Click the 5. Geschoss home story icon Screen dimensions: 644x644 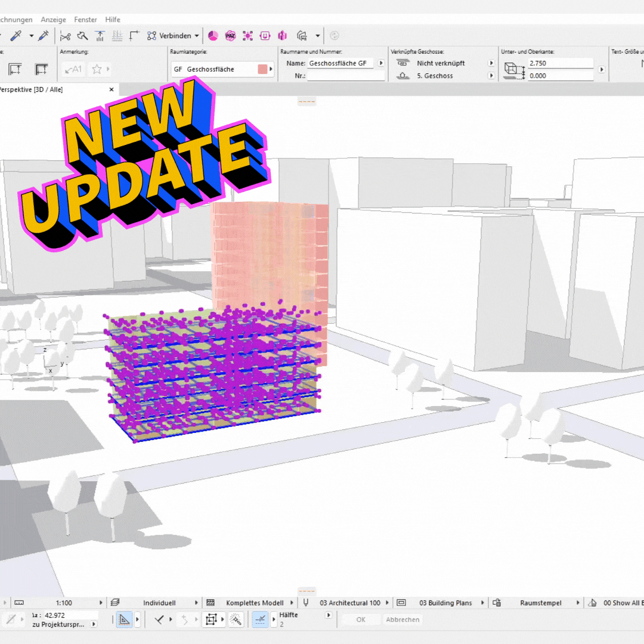pos(402,76)
